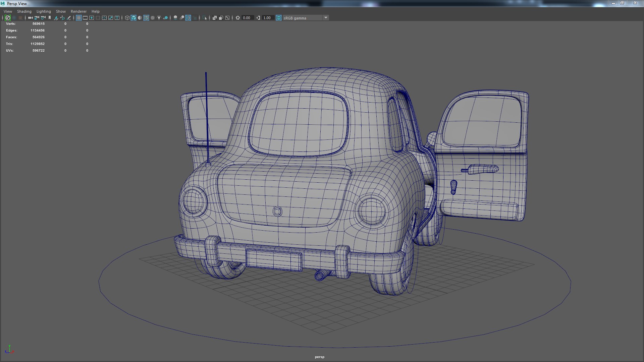Restore down the Persp View window
The image size is (644, 362).
tap(622, 3)
